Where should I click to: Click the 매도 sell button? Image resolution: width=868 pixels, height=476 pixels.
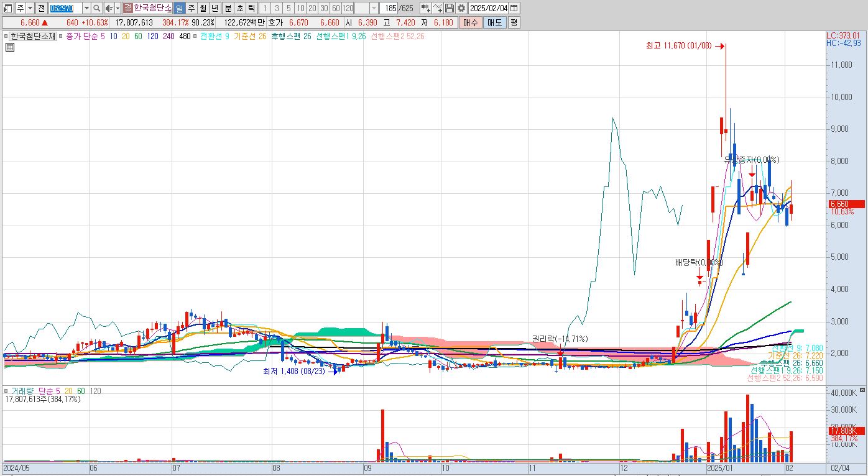click(x=494, y=22)
